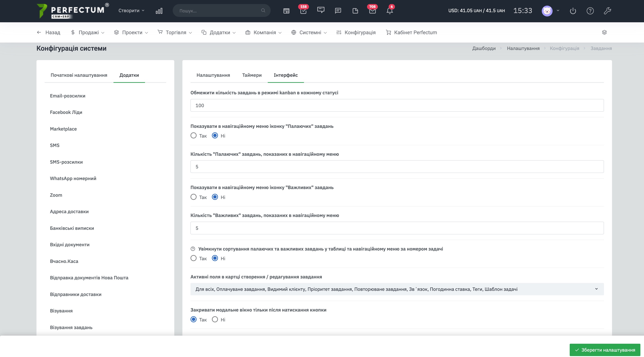Open the wrench settings icon
Viewport: 644px width, 357px height.
click(x=607, y=11)
